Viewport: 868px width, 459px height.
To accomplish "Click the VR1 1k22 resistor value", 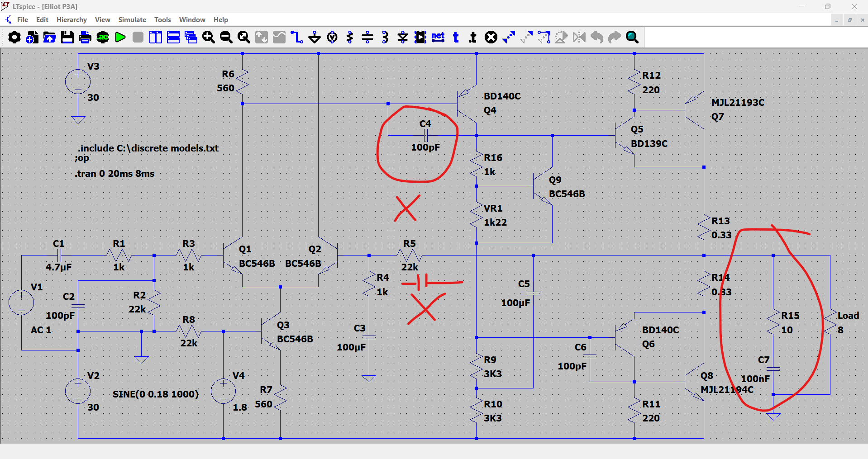I will (x=495, y=222).
